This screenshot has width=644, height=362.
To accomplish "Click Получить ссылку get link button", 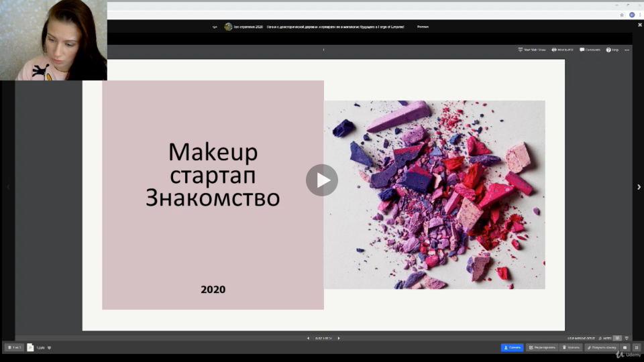I will (600, 347).
